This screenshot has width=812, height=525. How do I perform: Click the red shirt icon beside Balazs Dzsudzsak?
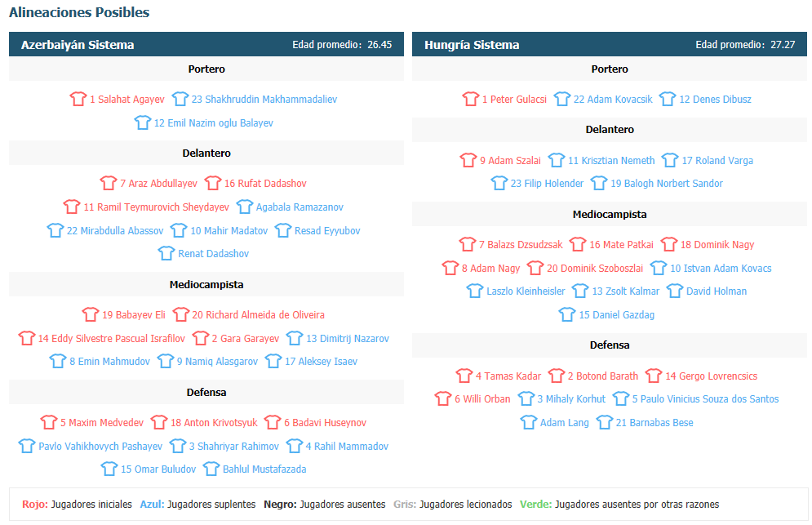pos(467,243)
